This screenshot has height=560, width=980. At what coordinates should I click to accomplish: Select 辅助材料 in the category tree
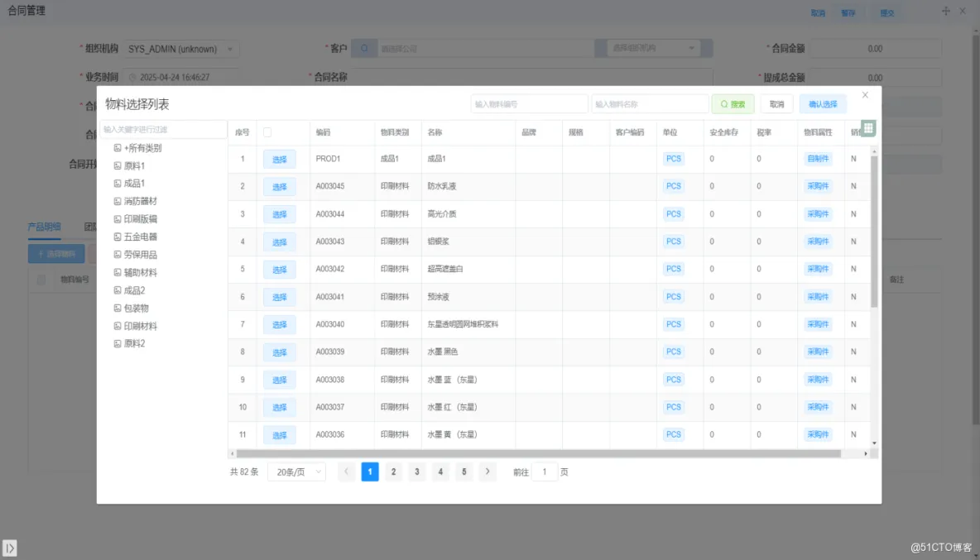coord(140,272)
